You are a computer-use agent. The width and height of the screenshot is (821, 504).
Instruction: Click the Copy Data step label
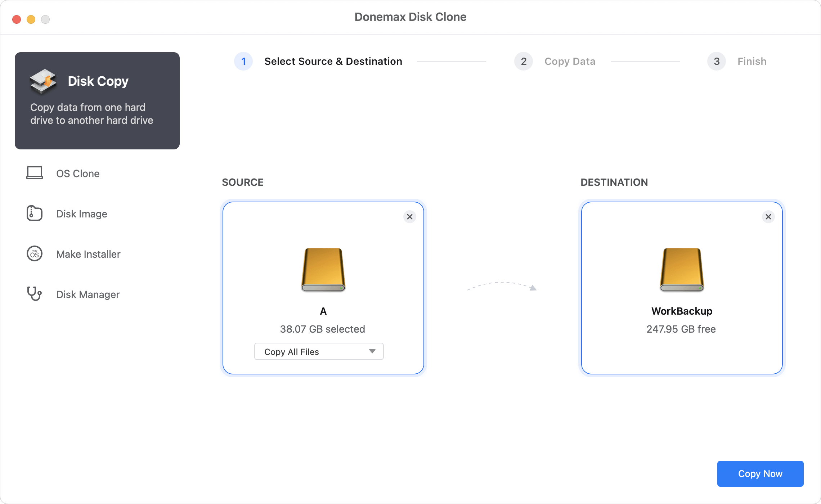coord(569,62)
